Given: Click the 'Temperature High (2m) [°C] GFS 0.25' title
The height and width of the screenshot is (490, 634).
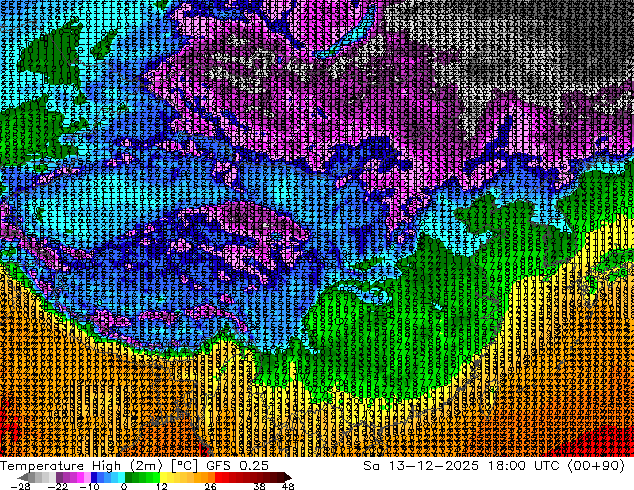Looking at the screenshot, I should point(134,466).
